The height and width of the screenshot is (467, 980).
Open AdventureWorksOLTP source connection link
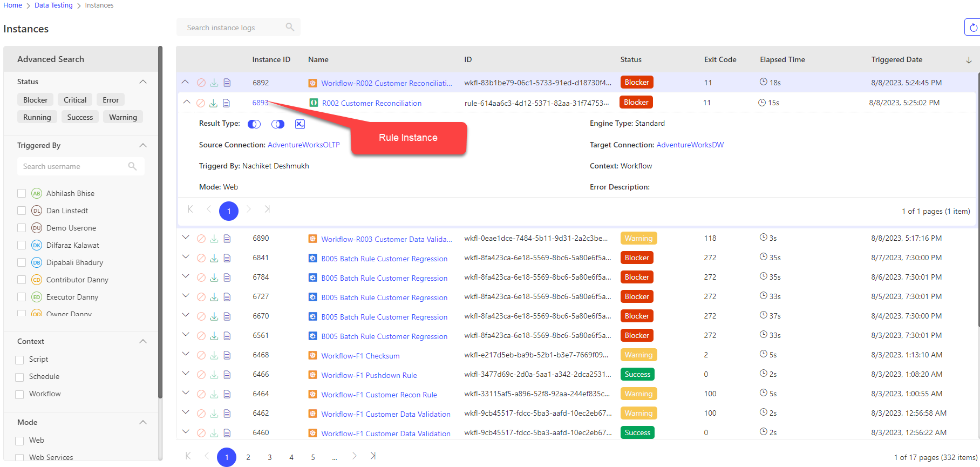pyautogui.click(x=304, y=145)
